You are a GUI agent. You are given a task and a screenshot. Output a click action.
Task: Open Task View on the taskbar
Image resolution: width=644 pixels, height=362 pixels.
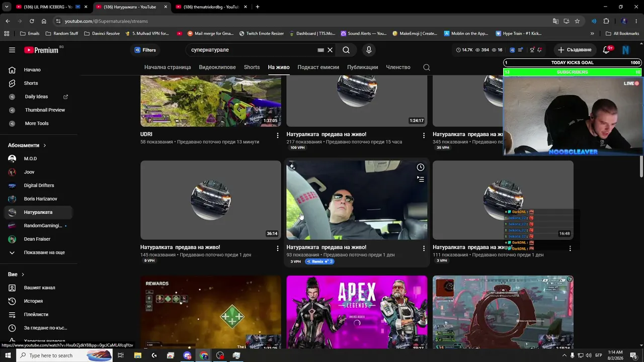[121, 355]
